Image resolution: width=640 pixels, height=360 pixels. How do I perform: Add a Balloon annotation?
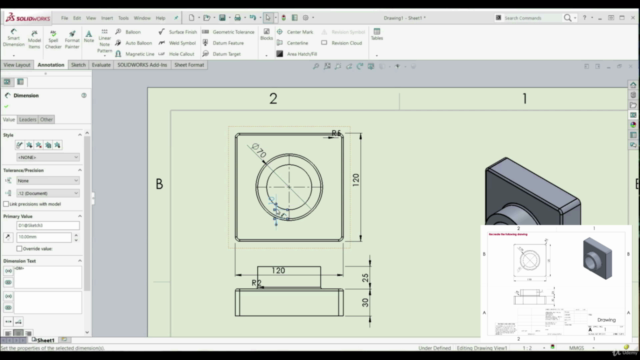coord(128,32)
